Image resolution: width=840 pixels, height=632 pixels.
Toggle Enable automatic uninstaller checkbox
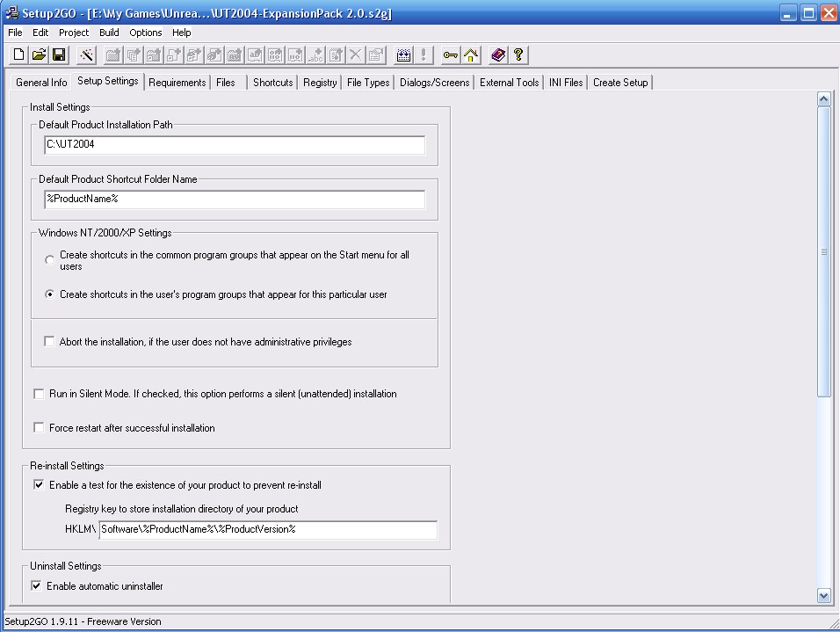[x=36, y=586]
